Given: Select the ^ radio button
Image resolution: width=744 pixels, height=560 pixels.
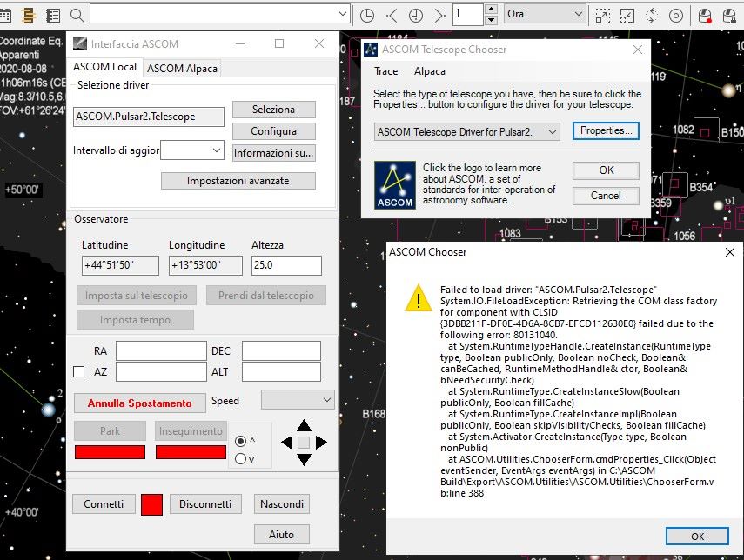Looking at the screenshot, I should [240, 442].
